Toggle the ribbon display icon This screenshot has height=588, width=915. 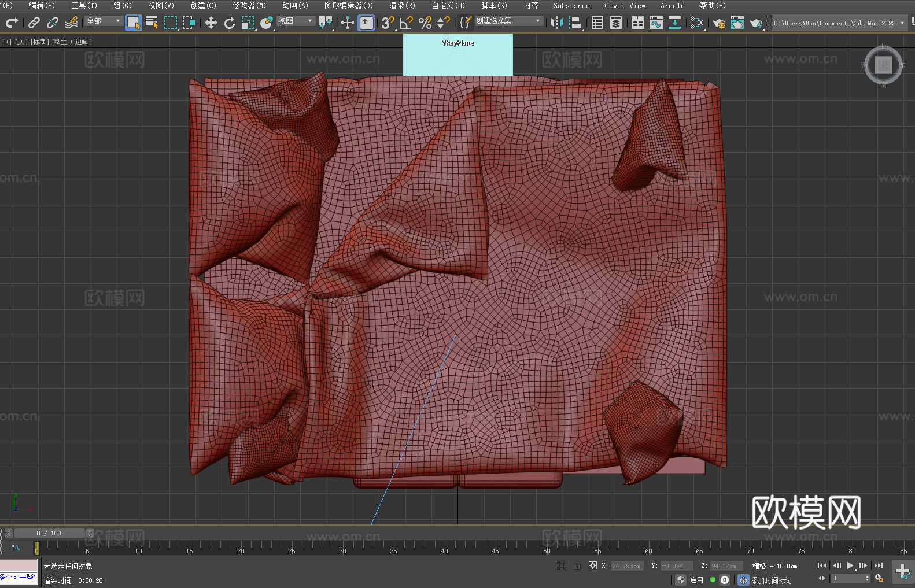637,23
